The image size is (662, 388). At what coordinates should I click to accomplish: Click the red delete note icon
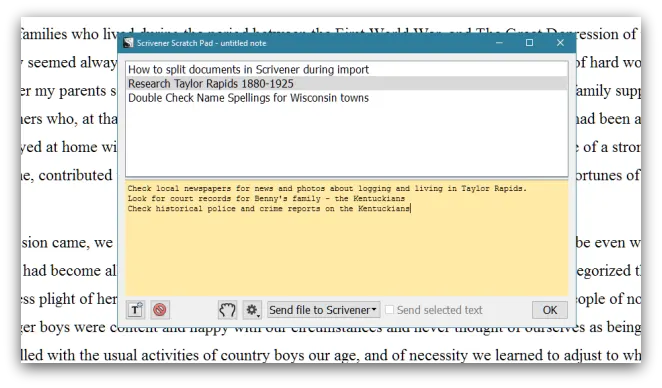point(160,310)
